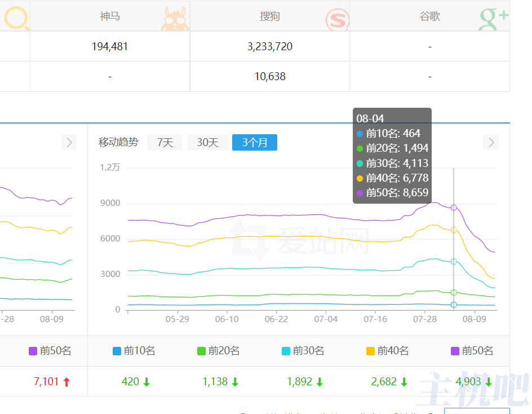Toggle 前10名 legend in mobile trend chart
The height and width of the screenshot is (414, 532).
[x=134, y=350]
